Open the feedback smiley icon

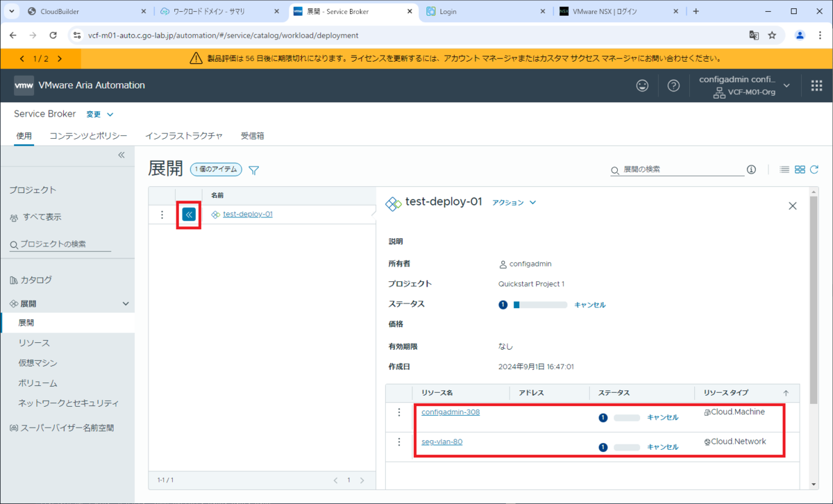pyautogui.click(x=643, y=85)
